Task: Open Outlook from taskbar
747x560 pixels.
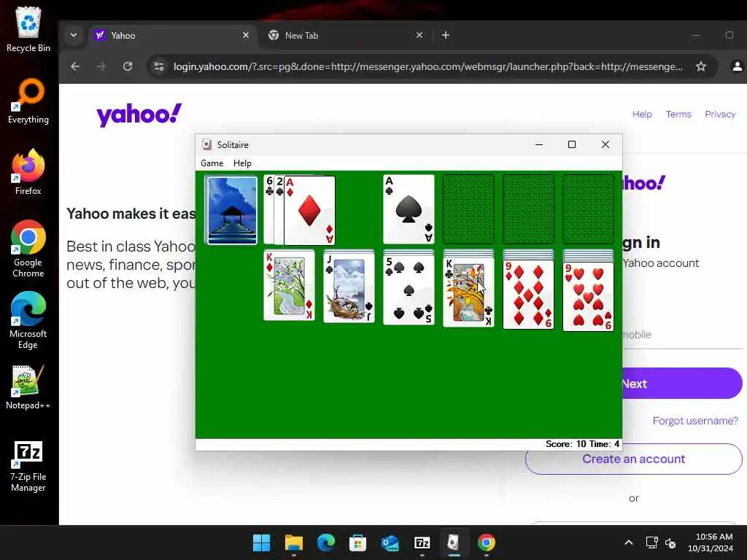Action: [390, 542]
